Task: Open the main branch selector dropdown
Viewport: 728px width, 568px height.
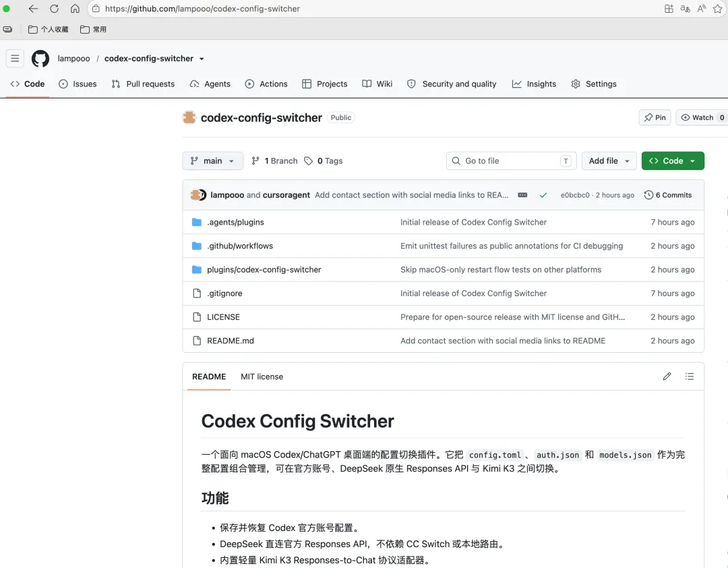Action: click(x=212, y=161)
